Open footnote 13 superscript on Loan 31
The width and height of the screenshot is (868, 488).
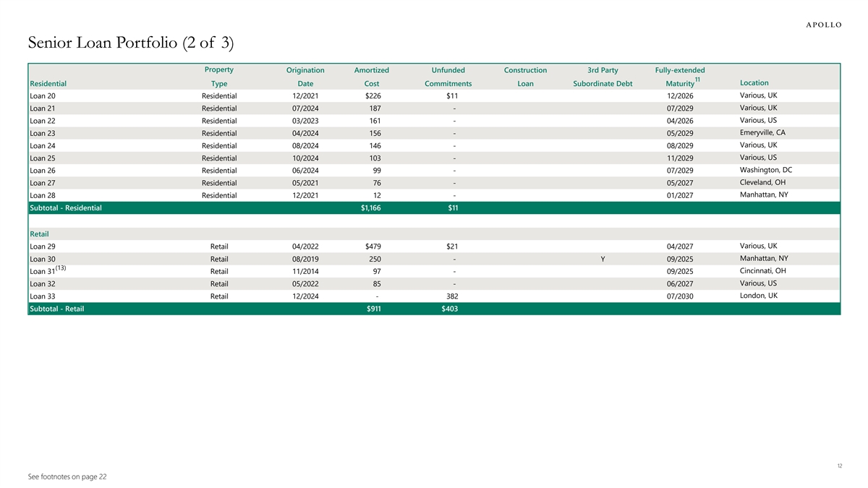click(61, 268)
